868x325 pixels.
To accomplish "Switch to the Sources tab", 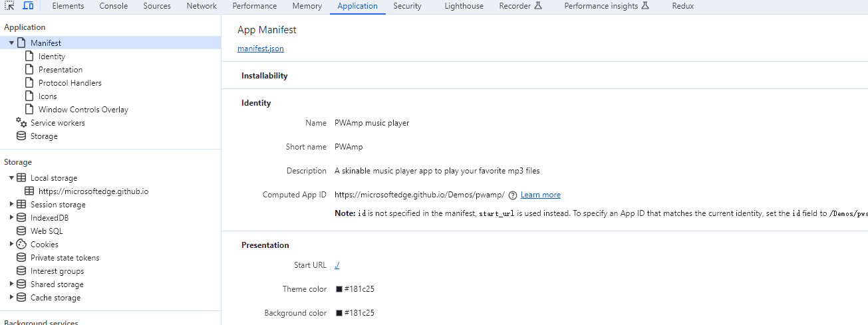I will pos(157,6).
